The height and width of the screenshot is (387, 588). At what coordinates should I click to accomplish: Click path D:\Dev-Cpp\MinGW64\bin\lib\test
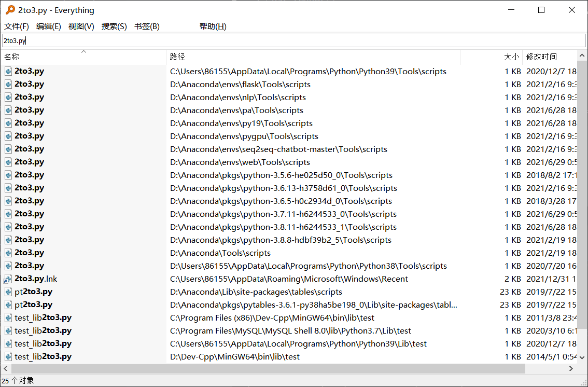point(235,357)
